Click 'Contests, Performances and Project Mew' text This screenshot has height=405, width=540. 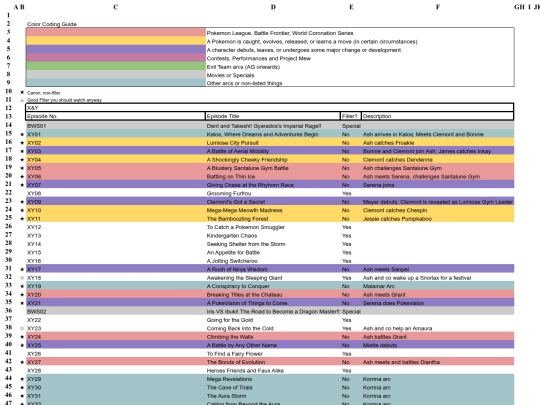(x=259, y=59)
